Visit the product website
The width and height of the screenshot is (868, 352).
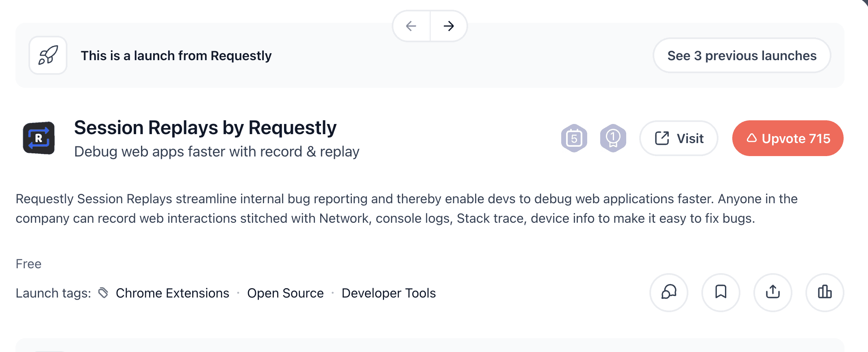(679, 138)
